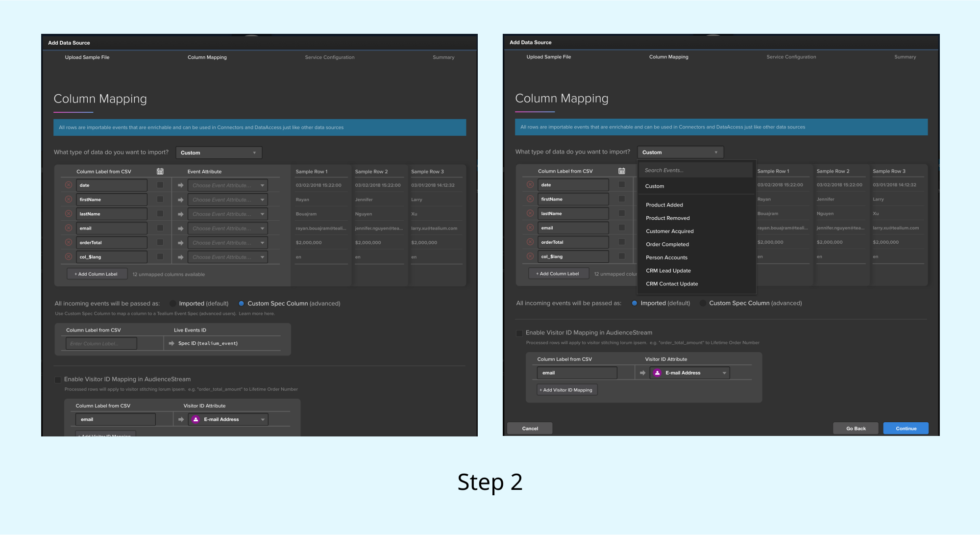Select the "Custom Spec Column (advanced)" radio button
Image resolution: width=980 pixels, height=535 pixels.
[241, 303]
